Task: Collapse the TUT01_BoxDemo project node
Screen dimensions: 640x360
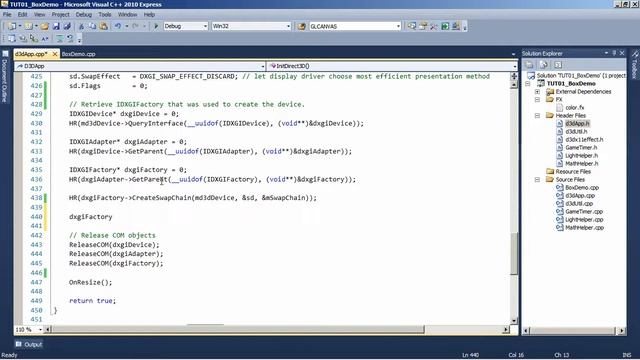Action: (528, 84)
